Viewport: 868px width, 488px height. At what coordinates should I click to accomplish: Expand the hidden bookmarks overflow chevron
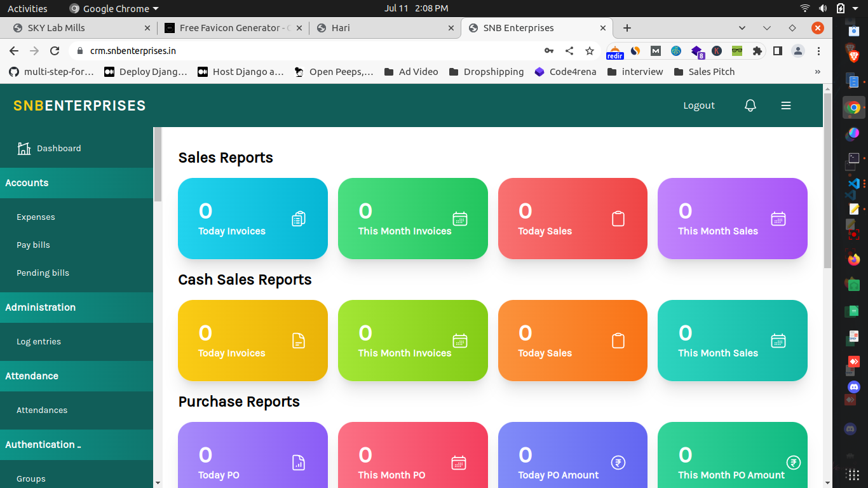pyautogui.click(x=818, y=72)
